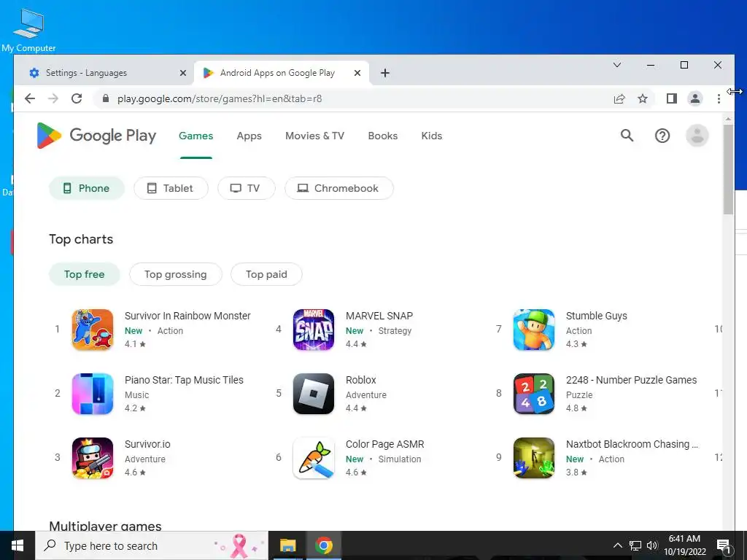The width and height of the screenshot is (747, 560).
Task: Show hidden system tray icons
Action: point(617,545)
